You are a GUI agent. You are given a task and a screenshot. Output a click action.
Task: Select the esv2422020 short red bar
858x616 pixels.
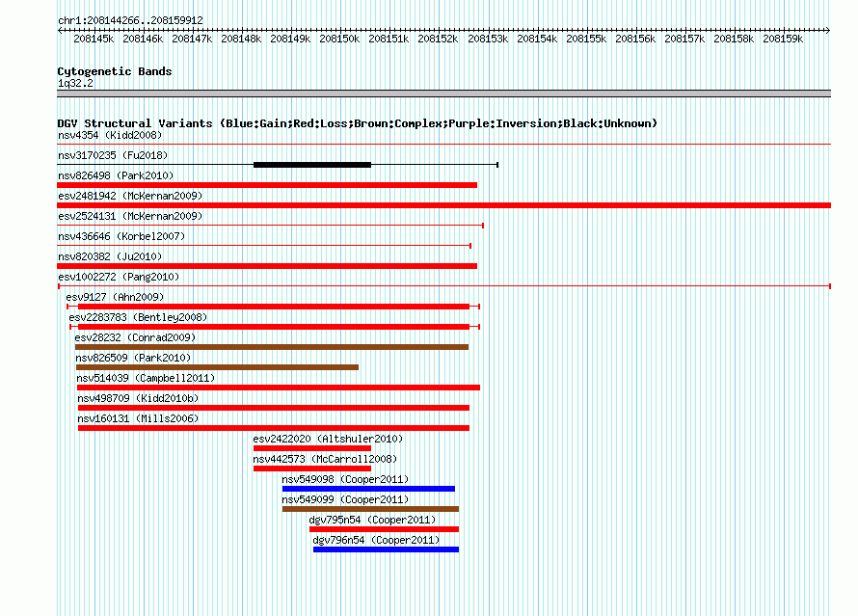coord(312,448)
